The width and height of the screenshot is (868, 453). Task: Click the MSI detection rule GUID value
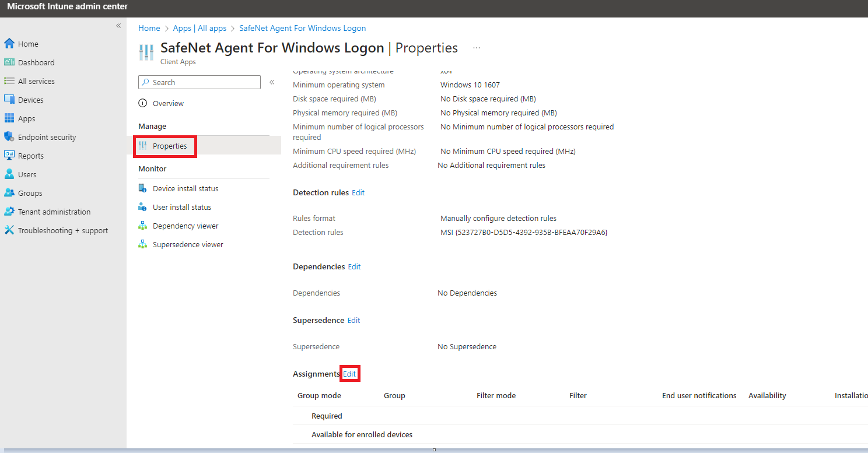[x=524, y=232]
